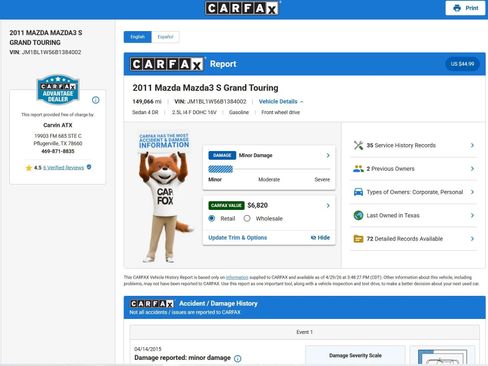Screen dimensions: 488x366
Task: Click the blue DAMAGE badge
Action: (x=222, y=155)
